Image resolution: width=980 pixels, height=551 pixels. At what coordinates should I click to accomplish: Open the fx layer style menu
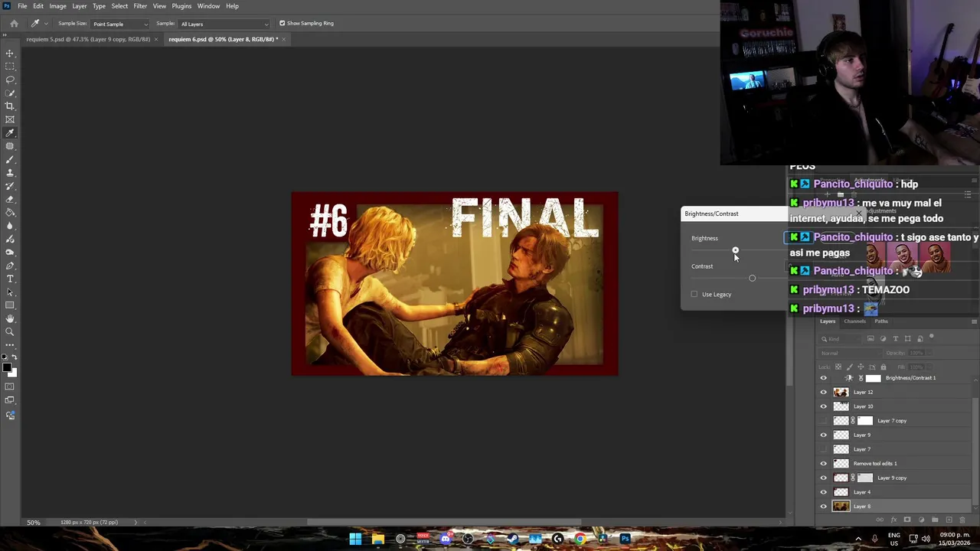(x=893, y=520)
